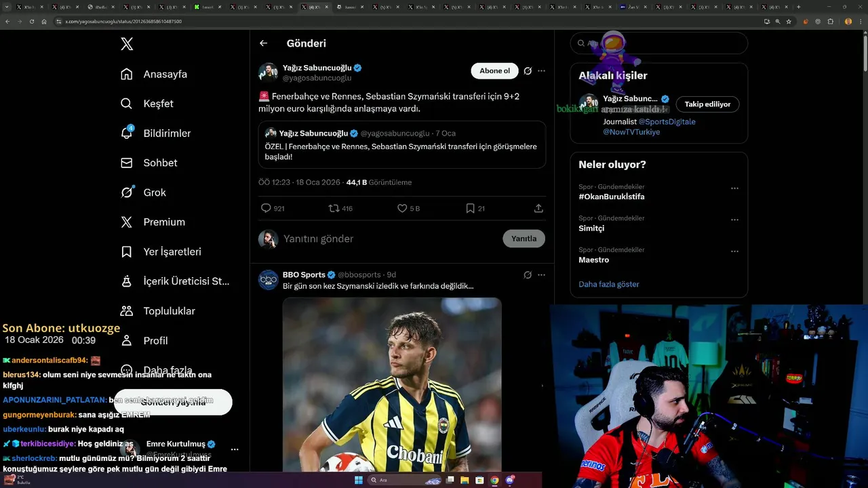Viewport: 868px width, 488px height.
Task: Open more options on Yağız's post
Action: (x=541, y=70)
